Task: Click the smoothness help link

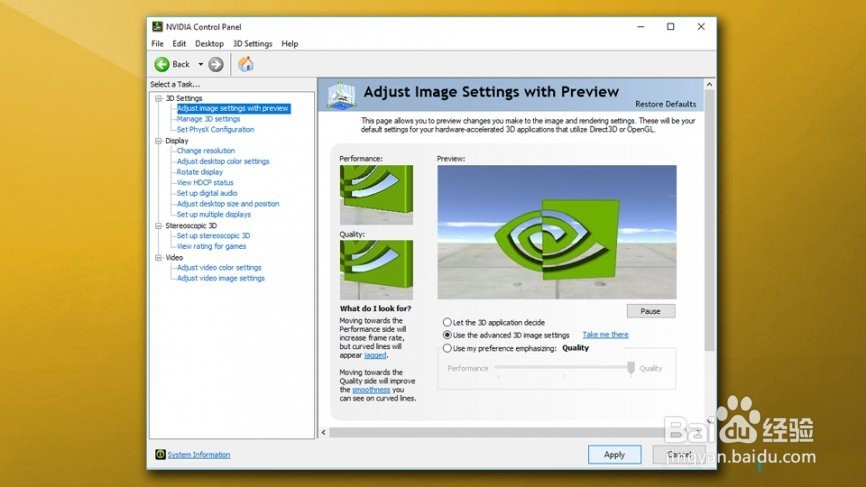Action: pyautogui.click(x=371, y=389)
